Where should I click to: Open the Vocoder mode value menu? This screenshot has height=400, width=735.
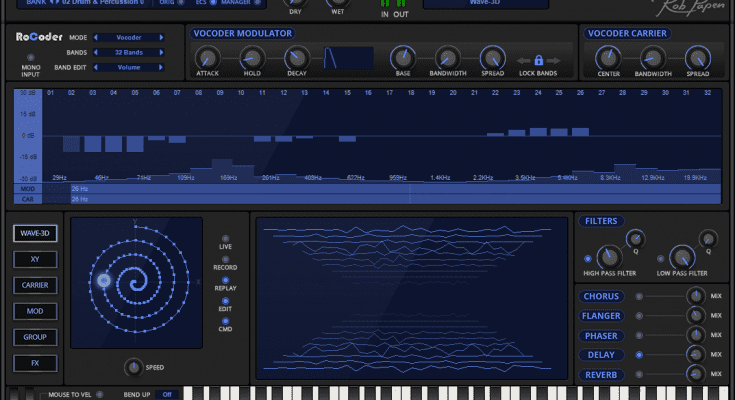coord(129,38)
